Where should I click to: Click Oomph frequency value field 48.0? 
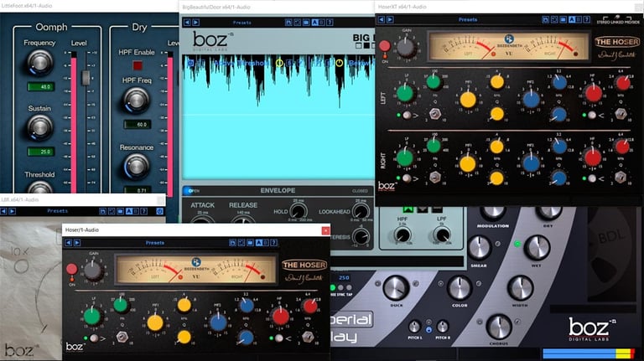tap(41, 86)
